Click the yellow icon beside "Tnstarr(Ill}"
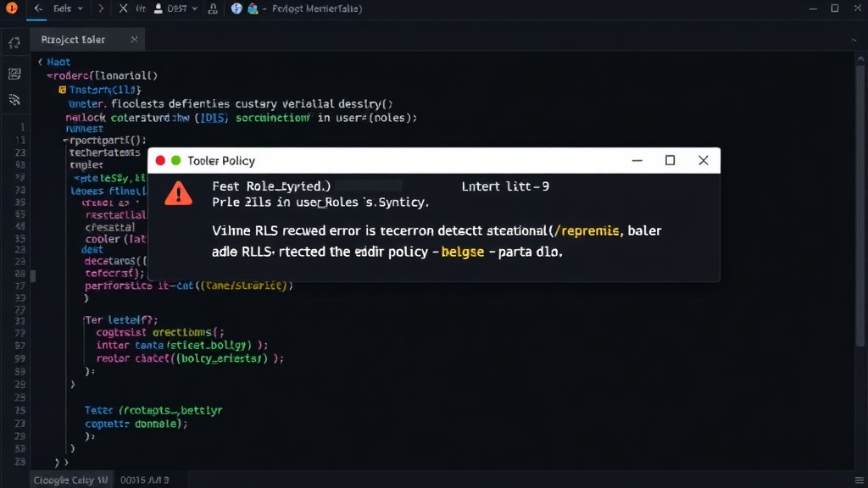 point(63,90)
